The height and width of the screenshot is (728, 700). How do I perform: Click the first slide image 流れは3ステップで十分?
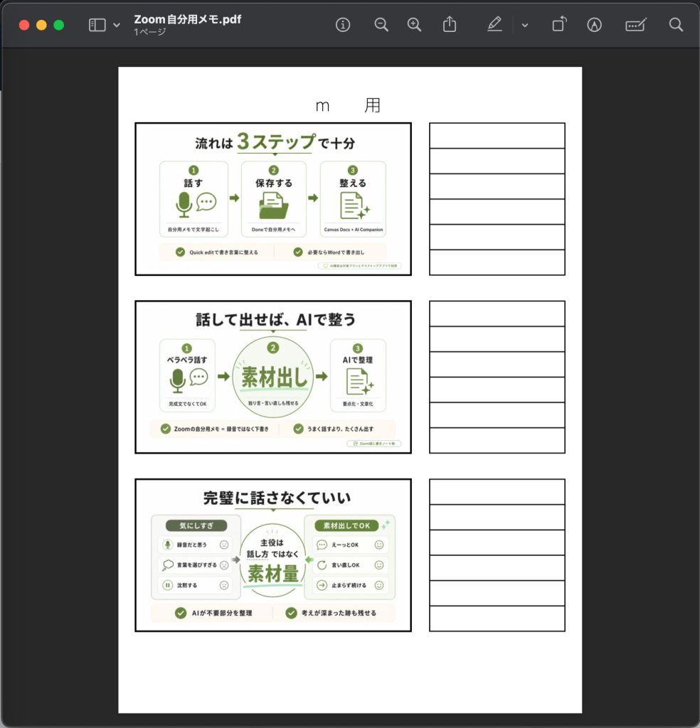point(273,199)
